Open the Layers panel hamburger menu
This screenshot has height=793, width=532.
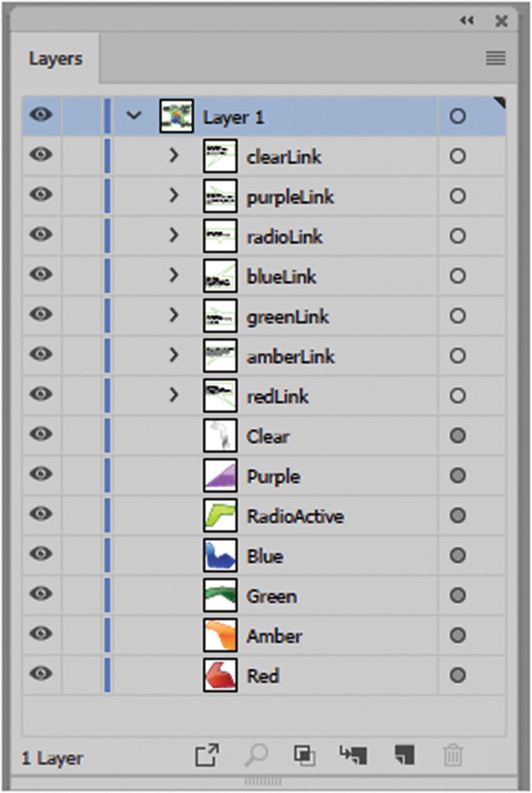coord(495,58)
